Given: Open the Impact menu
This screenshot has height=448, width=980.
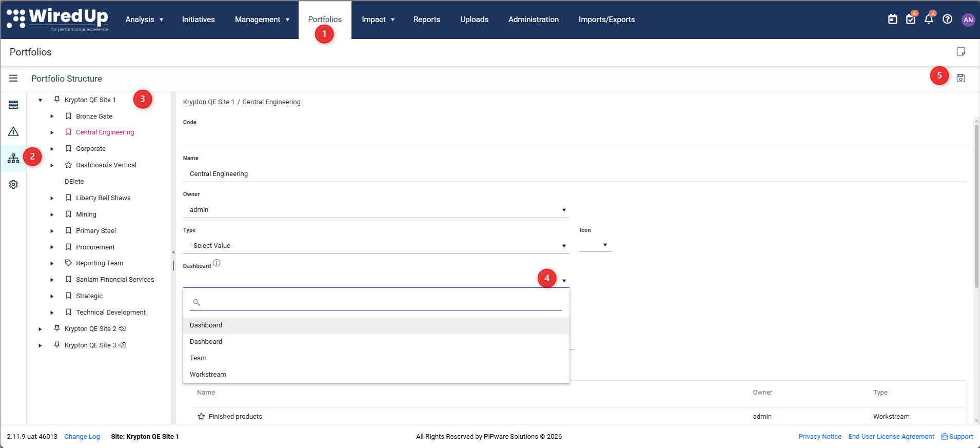Looking at the screenshot, I should (x=378, y=20).
